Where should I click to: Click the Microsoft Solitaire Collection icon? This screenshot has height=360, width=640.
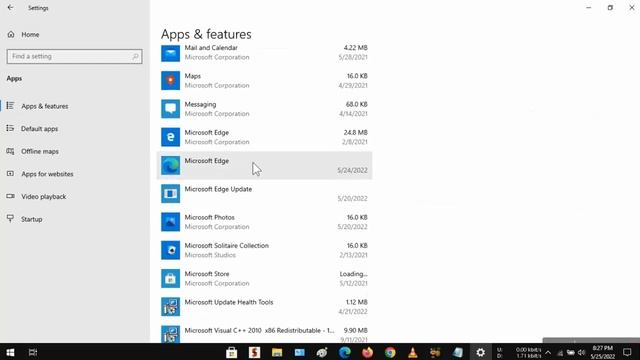[x=170, y=250]
